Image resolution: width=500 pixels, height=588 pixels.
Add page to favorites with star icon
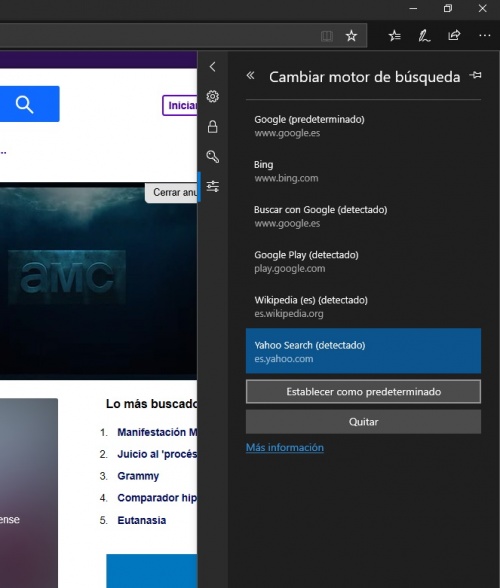[351, 36]
